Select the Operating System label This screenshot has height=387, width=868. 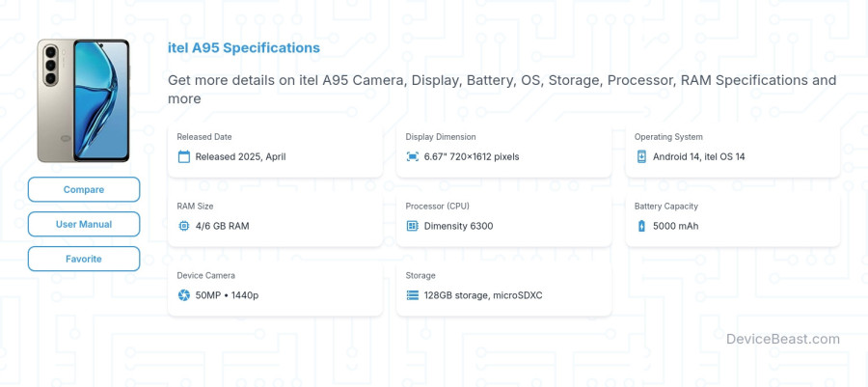[x=668, y=137]
